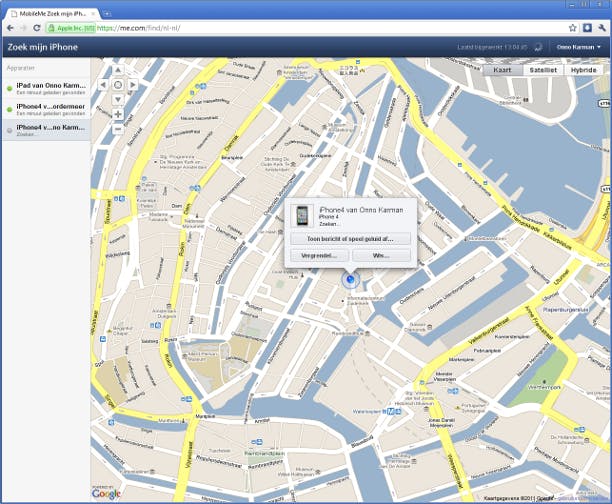Zoom in the map with plus button
This screenshot has width=612, height=504.
tap(118, 114)
